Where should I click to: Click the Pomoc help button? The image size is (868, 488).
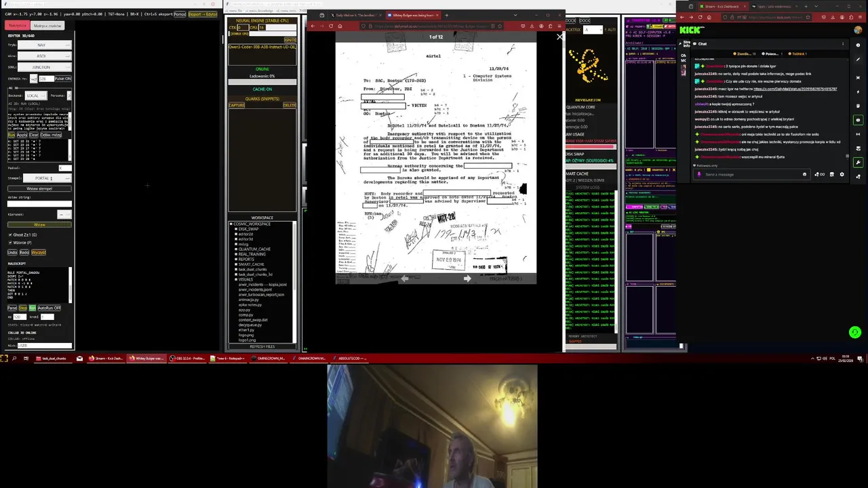tap(180, 14)
